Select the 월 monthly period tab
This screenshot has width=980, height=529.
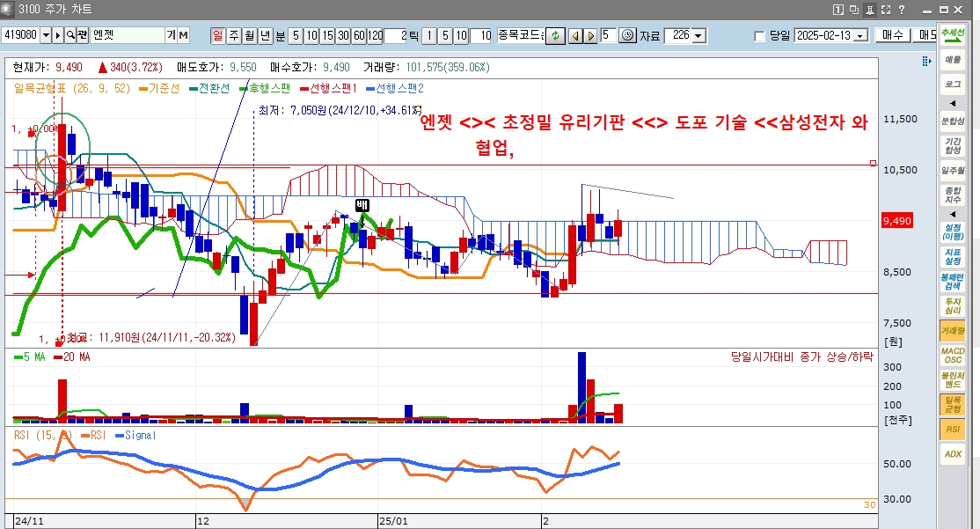click(249, 35)
